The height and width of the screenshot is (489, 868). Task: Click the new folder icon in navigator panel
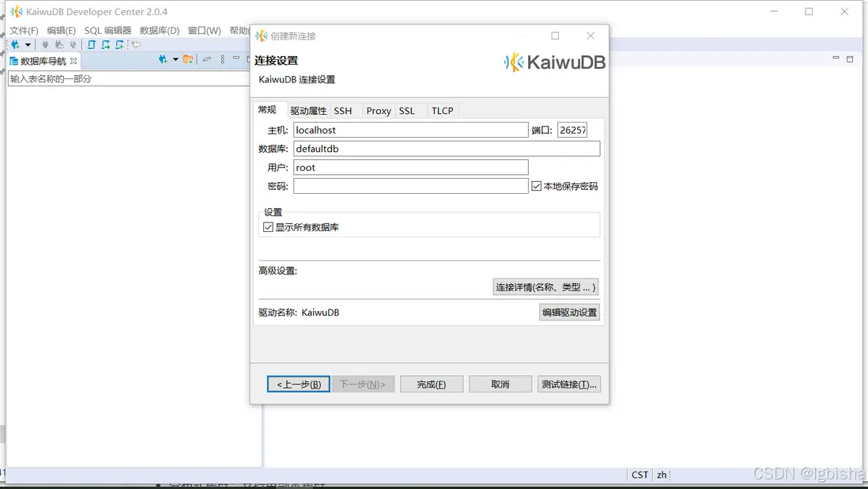(x=188, y=59)
